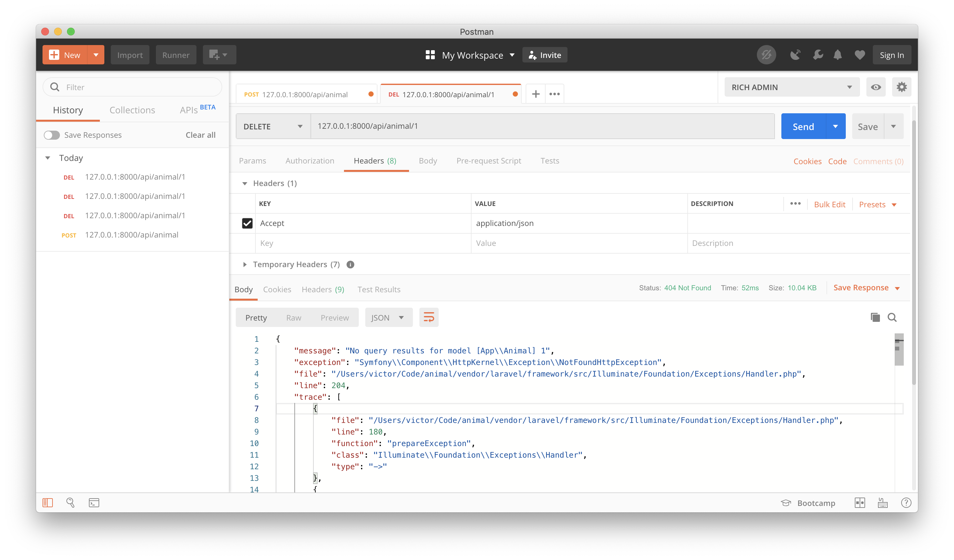
Task: Click the New request plus icon
Action: (x=54, y=55)
